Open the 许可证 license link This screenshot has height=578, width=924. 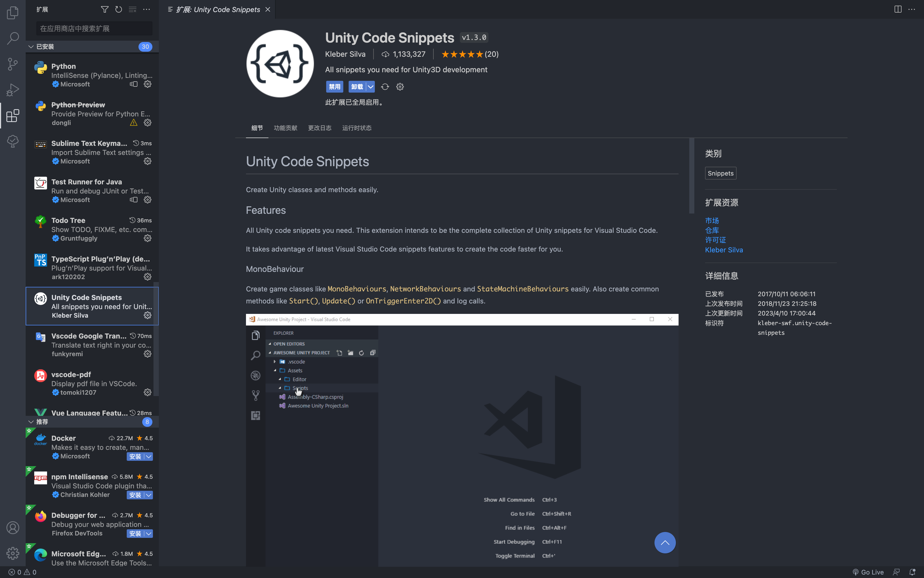coord(715,240)
